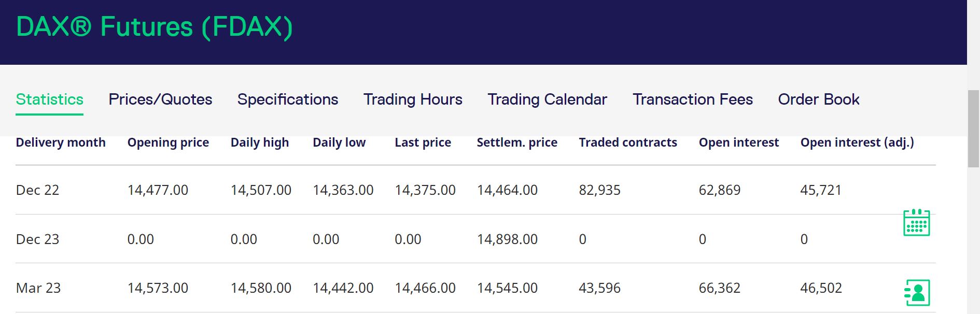Click the green calendar icon on the right

[x=916, y=222]
